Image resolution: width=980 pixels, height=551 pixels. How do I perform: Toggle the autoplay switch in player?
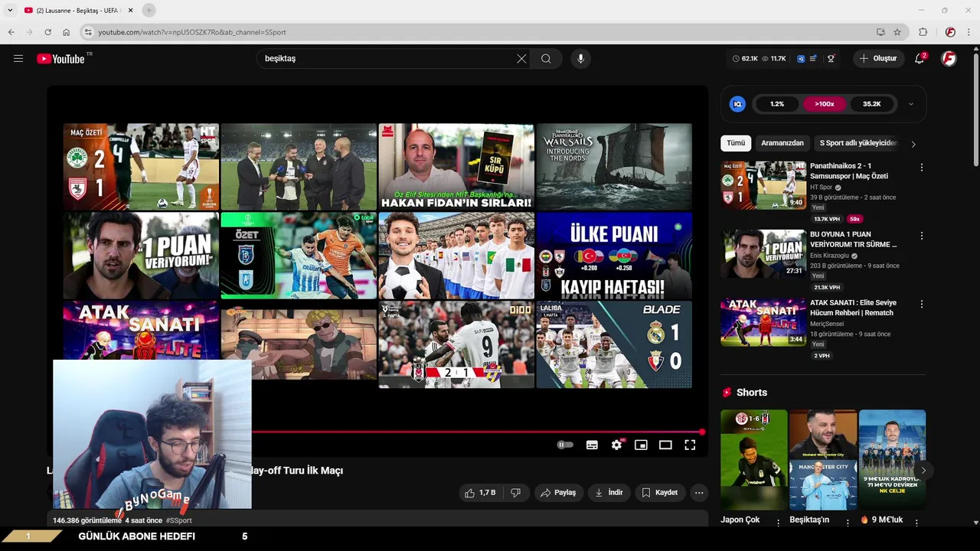565,445
